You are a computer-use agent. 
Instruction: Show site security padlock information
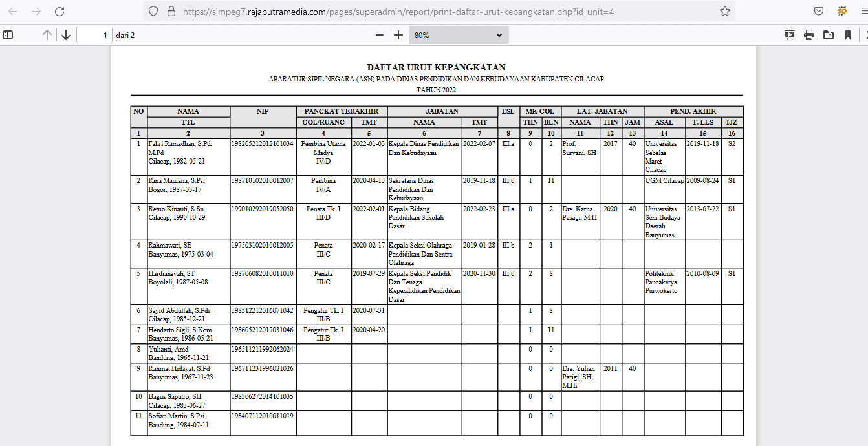click(171, 12)
